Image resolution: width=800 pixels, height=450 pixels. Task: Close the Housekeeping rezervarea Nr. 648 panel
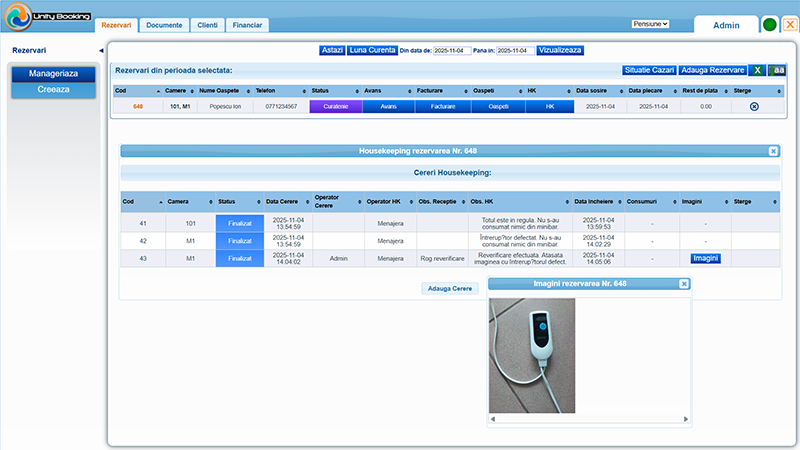click(773, 151)
